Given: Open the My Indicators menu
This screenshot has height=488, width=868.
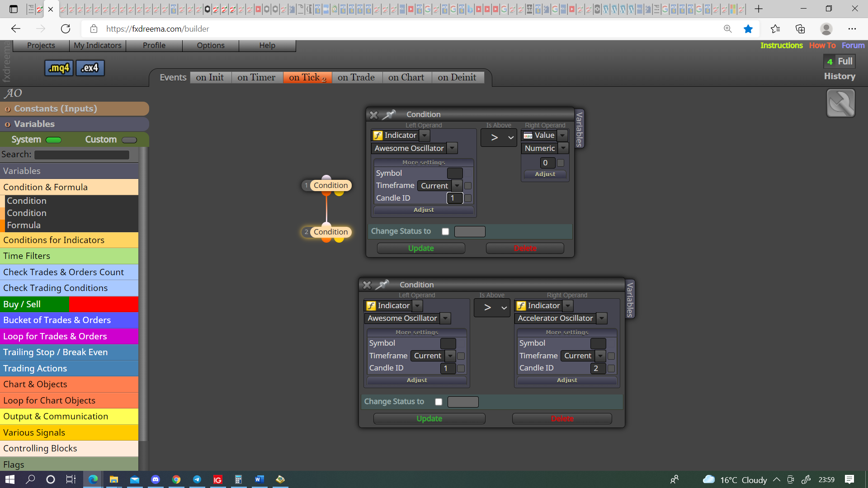Looking at the screenshot, I should pyautogui.click(x=98, y=45).
